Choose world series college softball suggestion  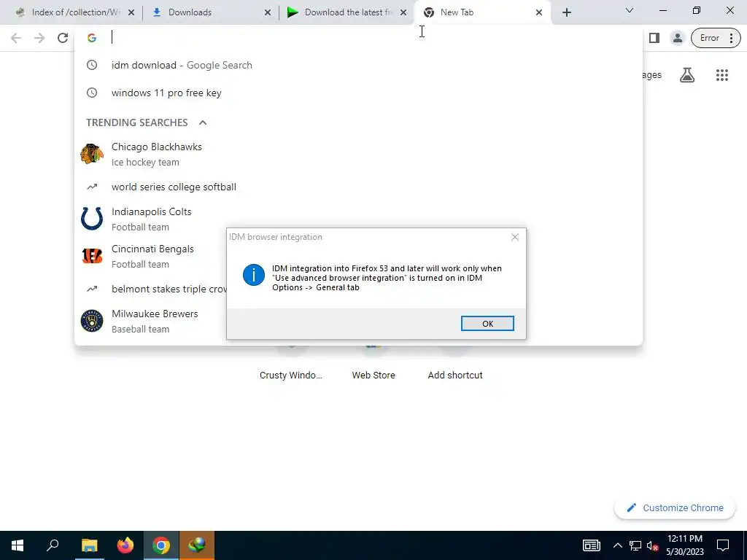coord(358,187)
